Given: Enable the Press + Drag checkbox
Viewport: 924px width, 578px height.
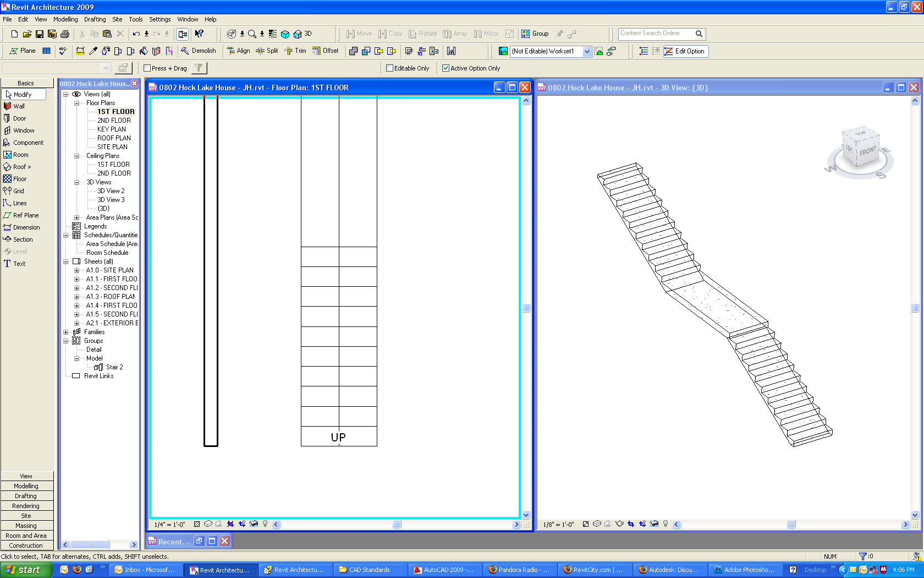Looking at the screenshot, I should [147, 68].
